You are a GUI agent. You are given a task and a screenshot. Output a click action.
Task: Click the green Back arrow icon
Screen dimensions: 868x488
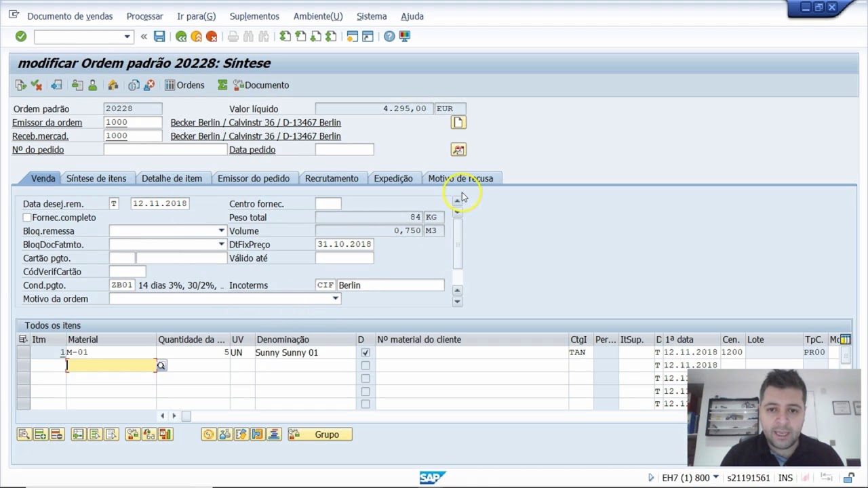point(181,37)
